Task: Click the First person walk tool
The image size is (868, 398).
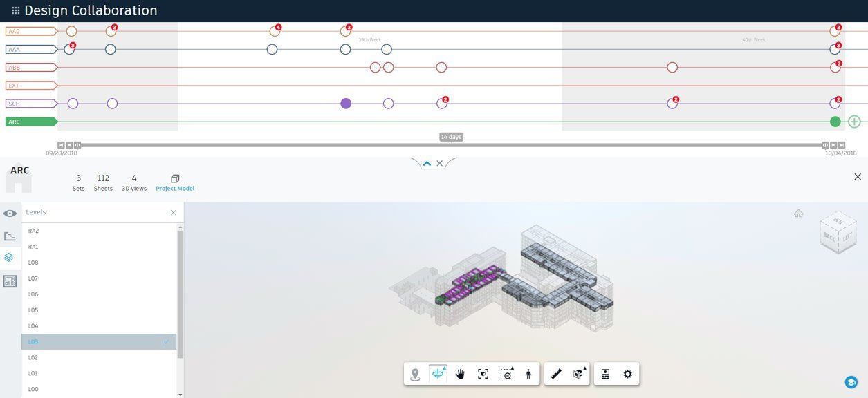Action: [x=528, y=374]
